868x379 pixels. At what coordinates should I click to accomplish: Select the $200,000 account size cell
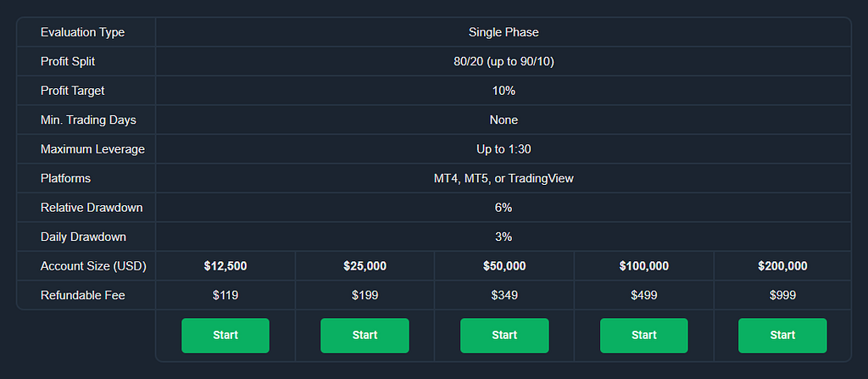(782, 266)
